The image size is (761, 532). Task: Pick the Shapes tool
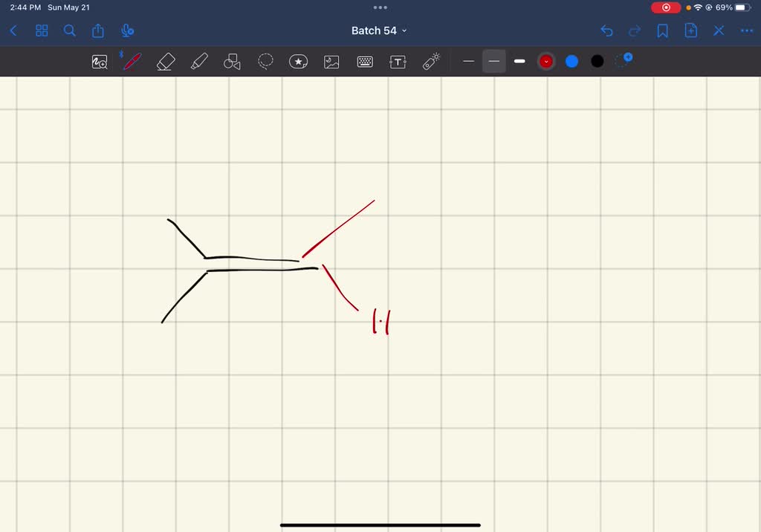(x=231, y=61)
